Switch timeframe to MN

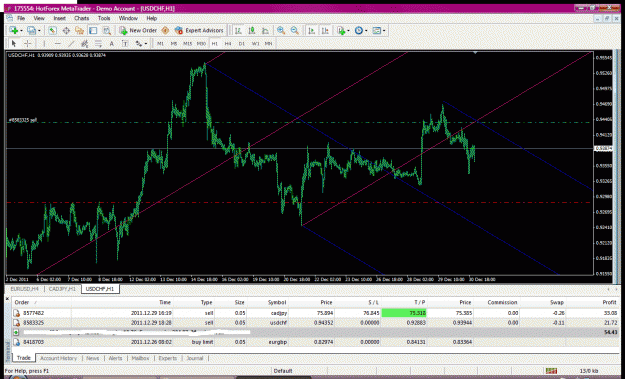click(x=268, y=43)
